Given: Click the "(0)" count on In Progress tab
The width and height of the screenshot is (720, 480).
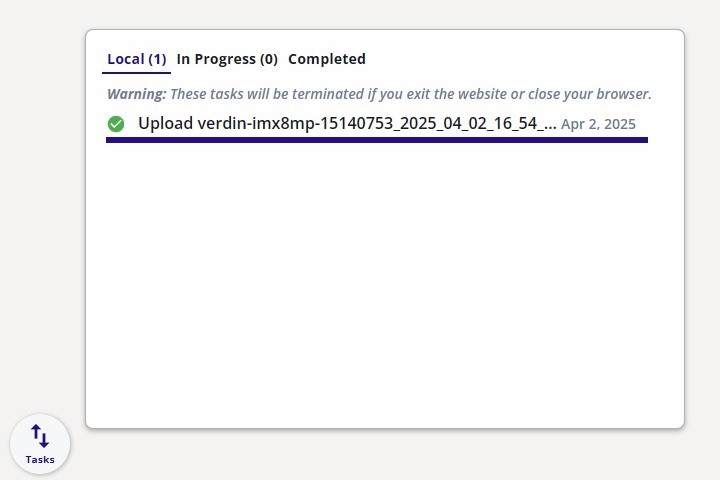Looking at the screenshot, I should 268,59.
